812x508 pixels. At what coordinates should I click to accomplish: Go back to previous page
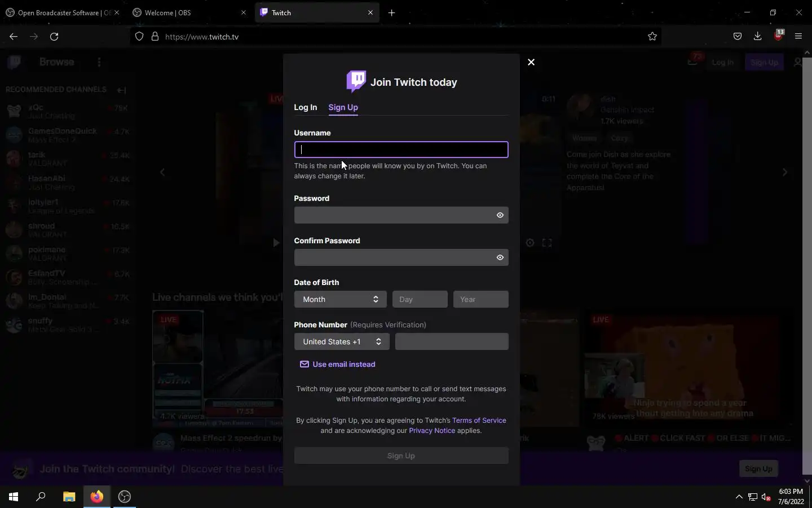[x=14, y=36]
